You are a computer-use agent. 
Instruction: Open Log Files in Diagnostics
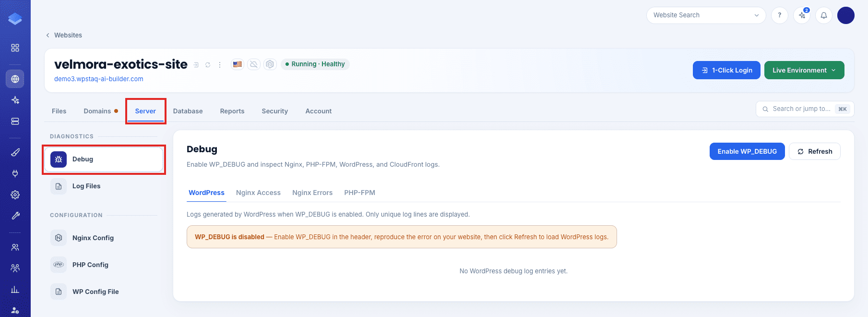click(104, 186)
